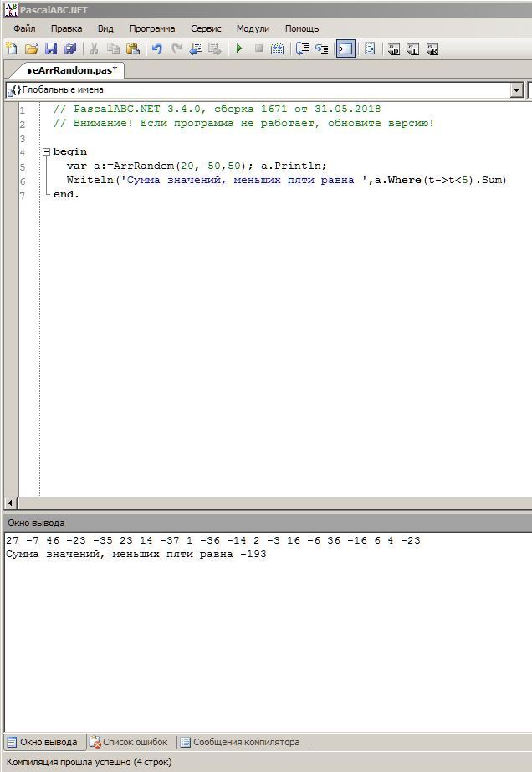Screen dimensions: 532x772
Task: Click the New file toolbar icon
Action: point(11,49)
